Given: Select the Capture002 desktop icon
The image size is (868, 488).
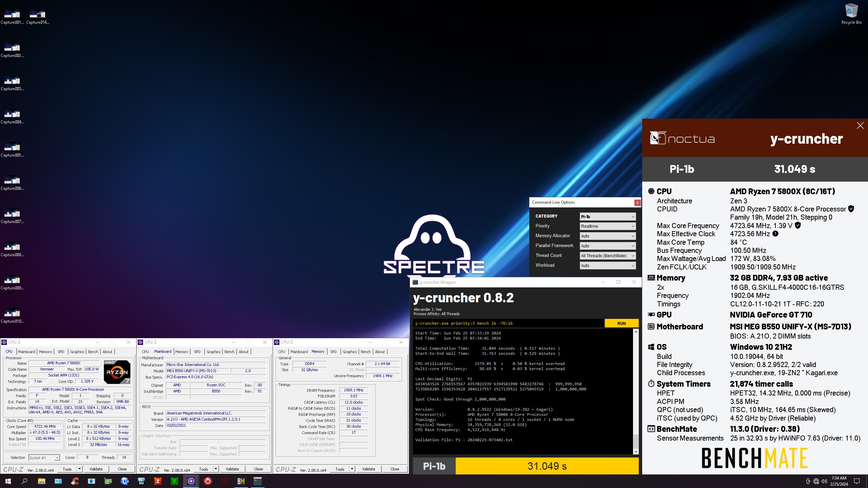Looking at the screenshot, I should [12, 49].
